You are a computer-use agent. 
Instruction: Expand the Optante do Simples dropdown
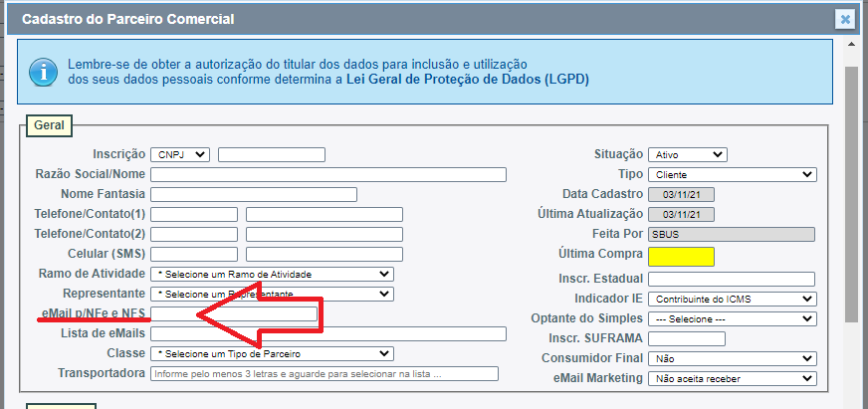(x=732, y=318)
